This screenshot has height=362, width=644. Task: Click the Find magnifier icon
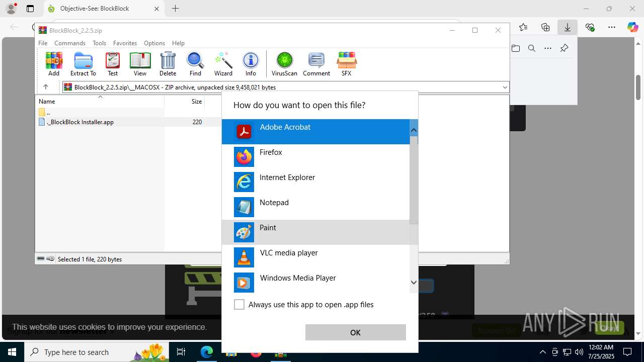coord(195,64)
